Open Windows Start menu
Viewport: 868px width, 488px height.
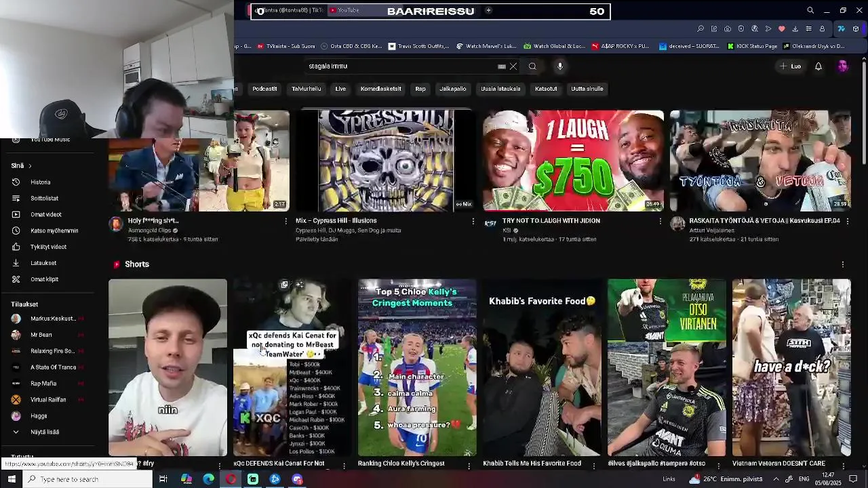click(x=12, y=479)
